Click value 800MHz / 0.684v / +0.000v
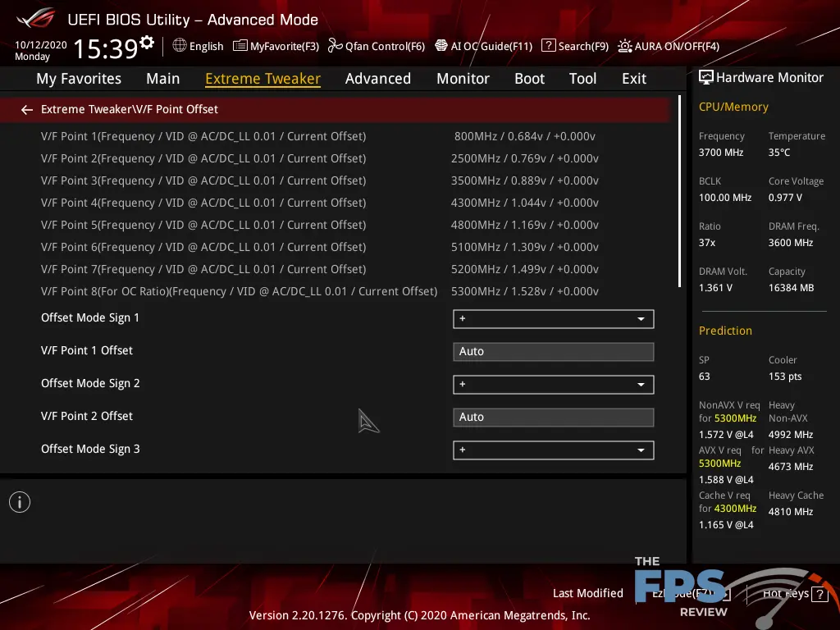The height and width of the screenshot is (630, 840). click(x=525, y=136)
